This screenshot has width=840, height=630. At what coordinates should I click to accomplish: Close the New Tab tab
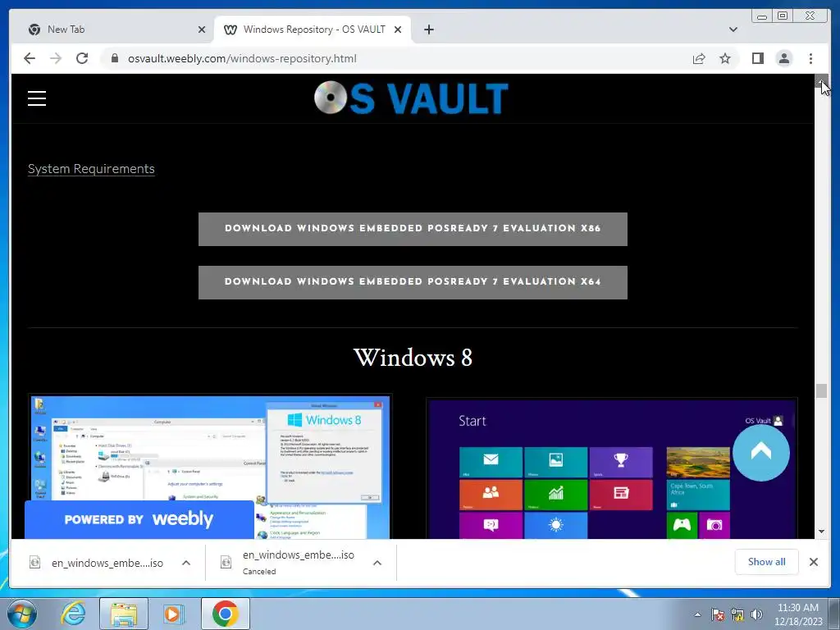(x=202, y=30)
